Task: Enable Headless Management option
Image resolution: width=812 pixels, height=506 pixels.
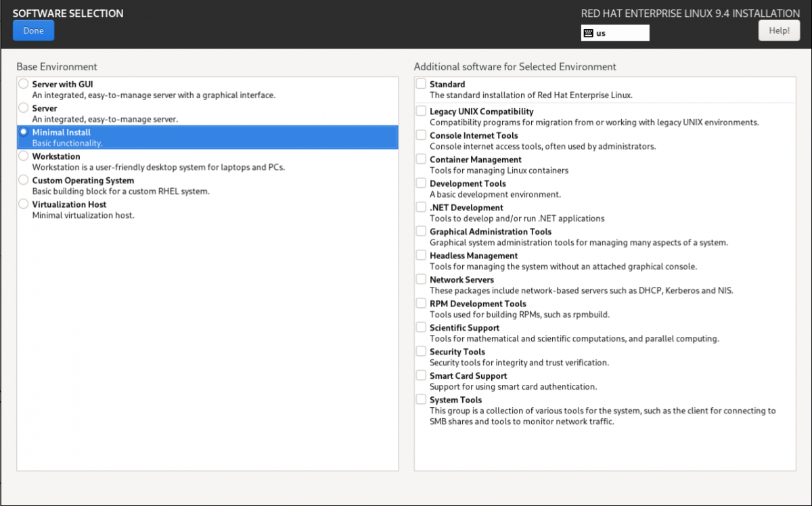Action: click(x=421, y=255)
